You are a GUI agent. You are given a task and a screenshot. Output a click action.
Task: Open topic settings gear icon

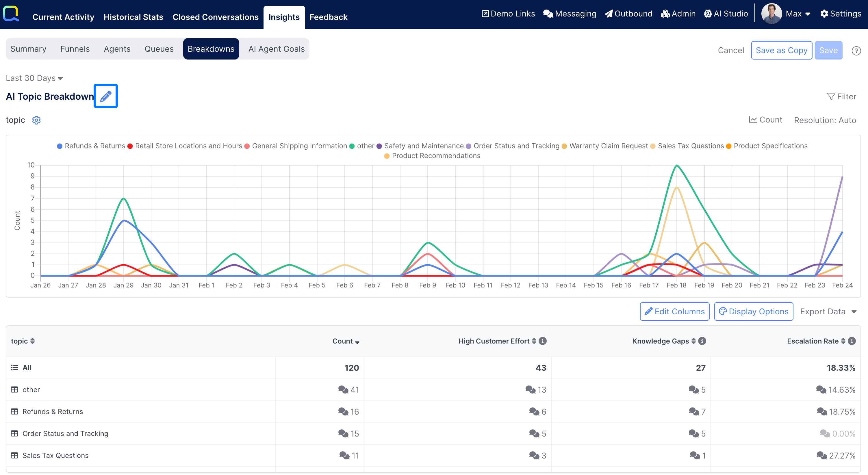(36, 120)
